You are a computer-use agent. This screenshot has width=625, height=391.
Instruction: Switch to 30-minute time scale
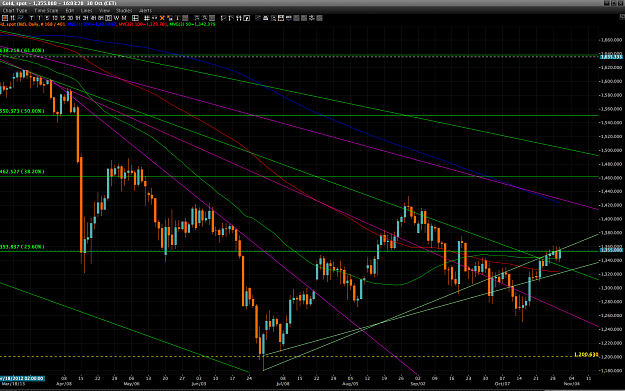(x=70, y=18)
